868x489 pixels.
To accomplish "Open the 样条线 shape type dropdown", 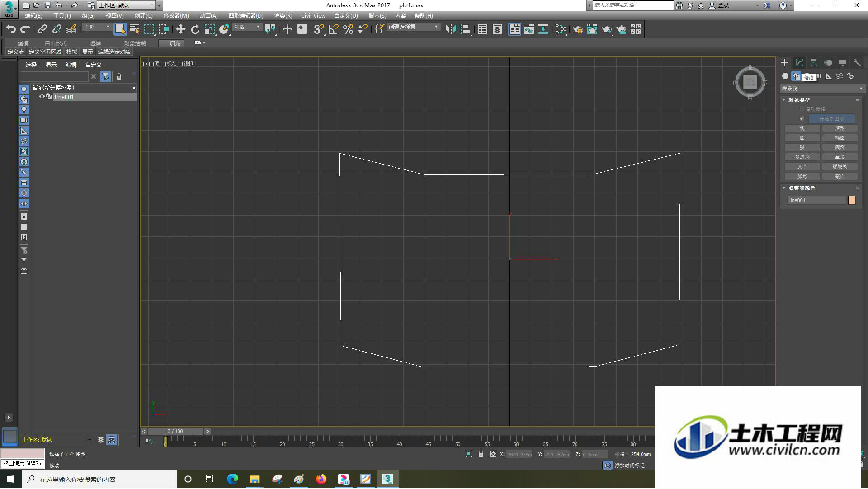I will point(822,89).
